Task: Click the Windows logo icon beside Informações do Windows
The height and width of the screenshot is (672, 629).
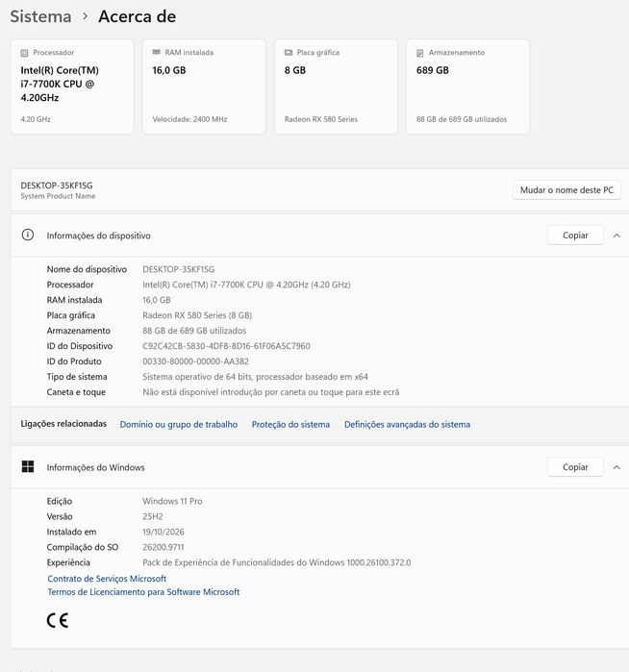Action: [28, 466]
